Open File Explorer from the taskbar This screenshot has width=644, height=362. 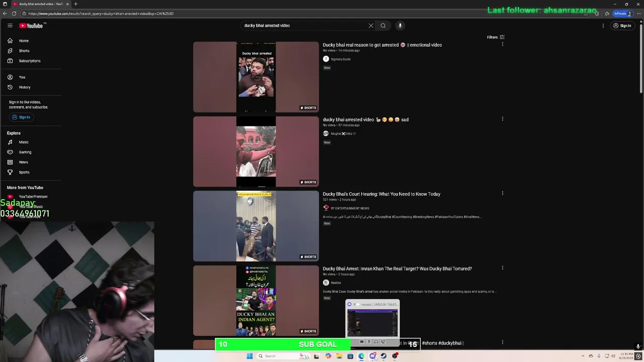(339, 356)
